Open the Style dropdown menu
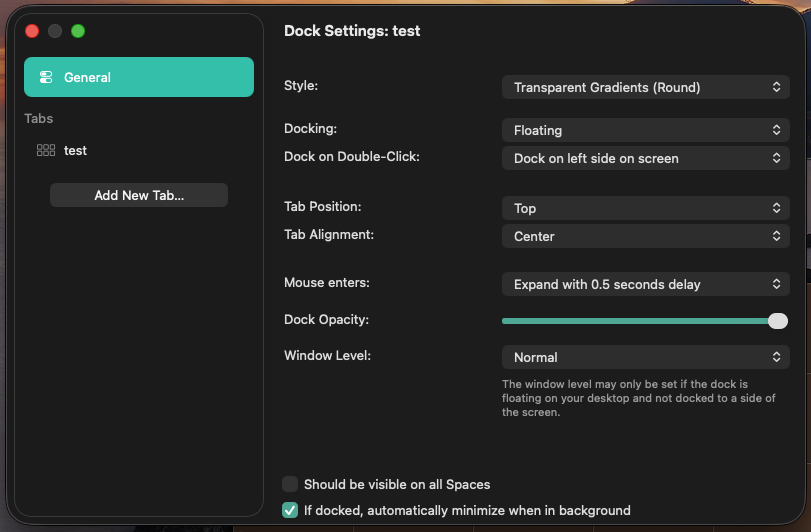Image resolution: width=811 pixels, height=532 pixels. click(x=645, y=88)
